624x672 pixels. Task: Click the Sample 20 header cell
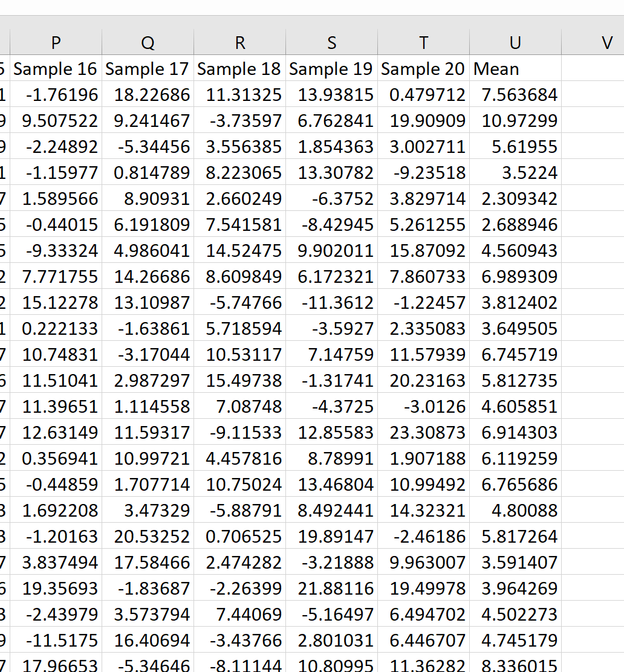423,69
